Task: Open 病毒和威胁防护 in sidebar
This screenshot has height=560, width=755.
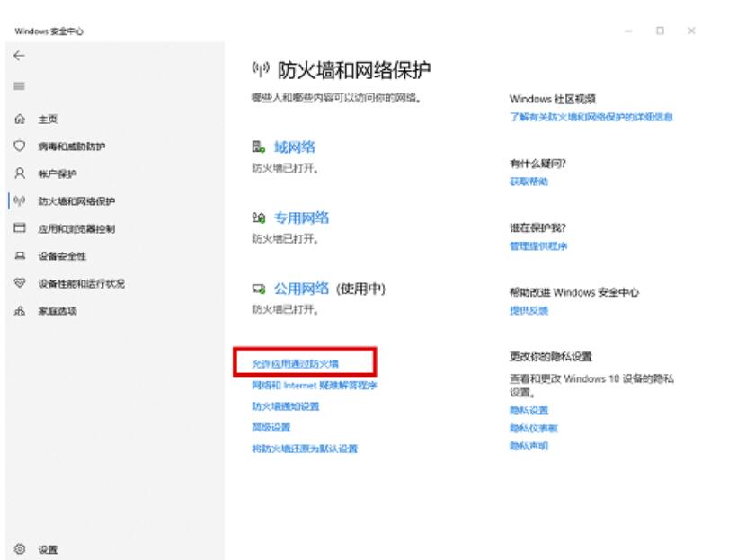Action: tap(72, 147)
